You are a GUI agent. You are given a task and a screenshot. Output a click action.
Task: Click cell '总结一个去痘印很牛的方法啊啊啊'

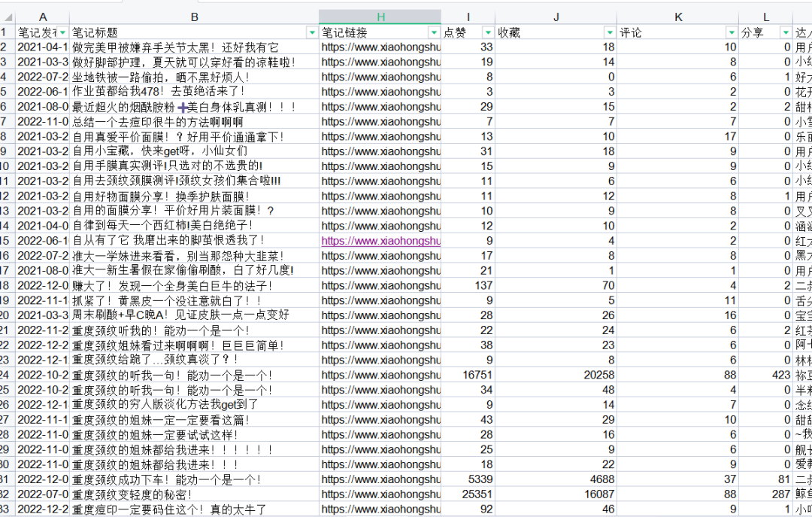[x=194, y=122]
